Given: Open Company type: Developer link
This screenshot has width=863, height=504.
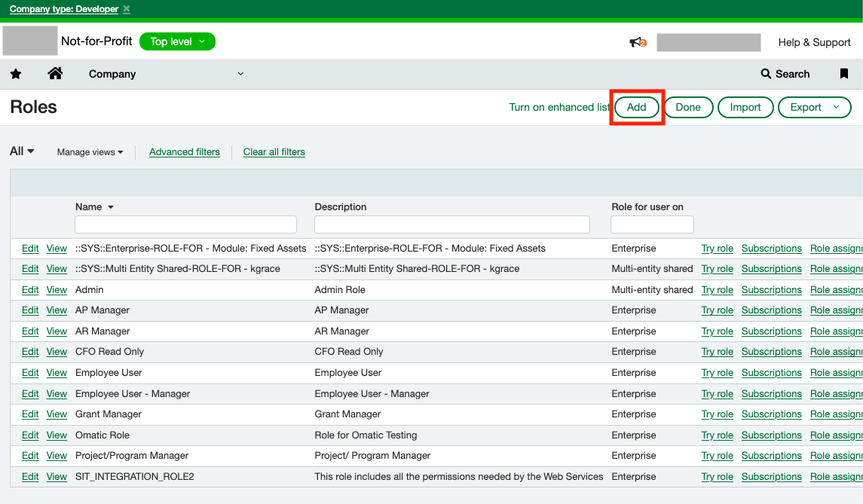Looking at the screenshot, I should [x=64, y=9].
